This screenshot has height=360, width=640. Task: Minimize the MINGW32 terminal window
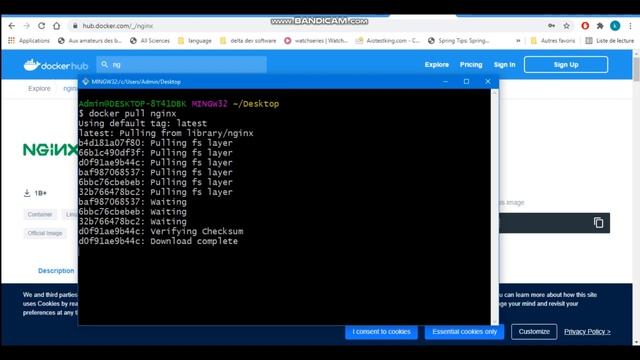(445, 82)
